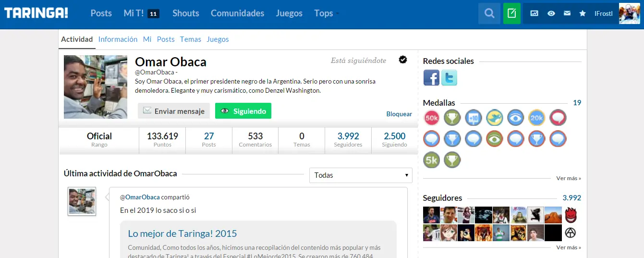Click the 19 medals count link
The image size is (644, 258).
(x=577, y=103)
